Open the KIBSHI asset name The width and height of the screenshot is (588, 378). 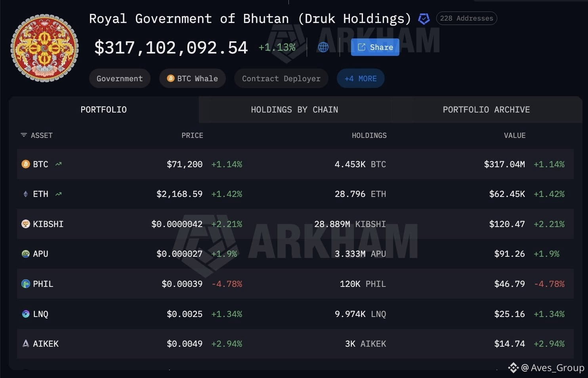[48, 224]
